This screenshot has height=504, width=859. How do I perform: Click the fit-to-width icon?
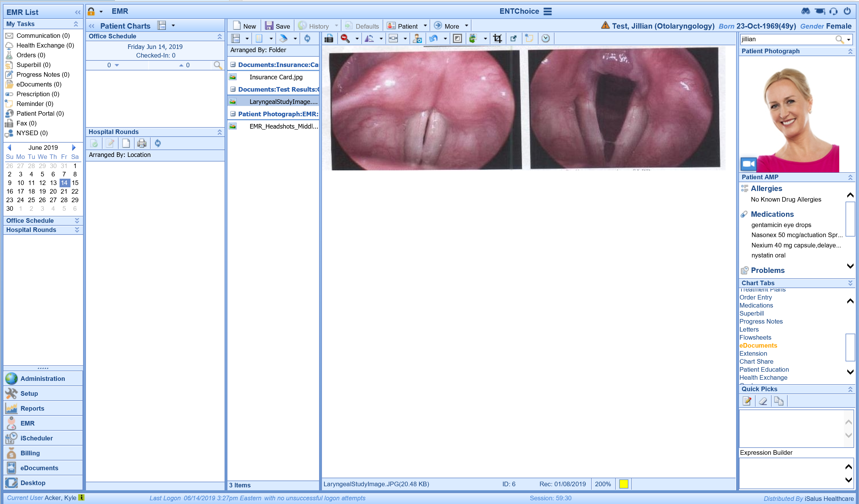(393, 38)
